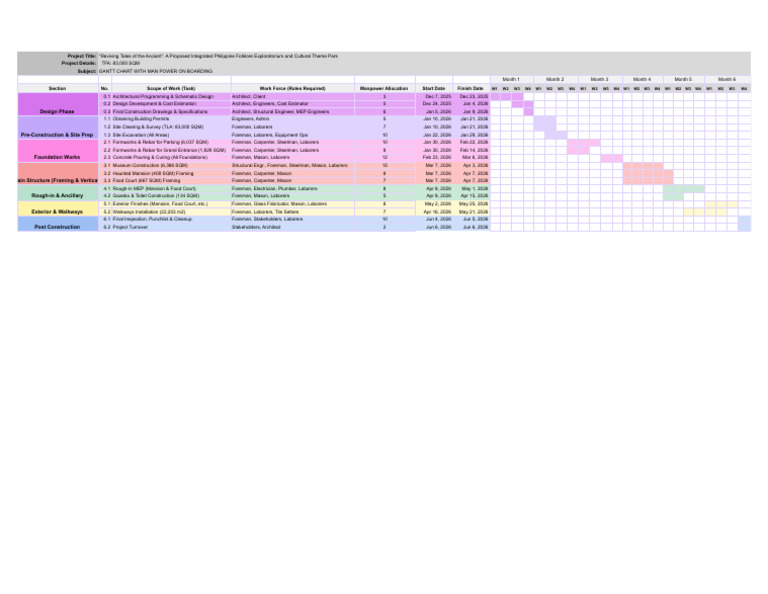Select the Main Structure (Framing & Vertical) section cell
The width and height of the screenshot is (768, 594).
click(x=58, y=173)
